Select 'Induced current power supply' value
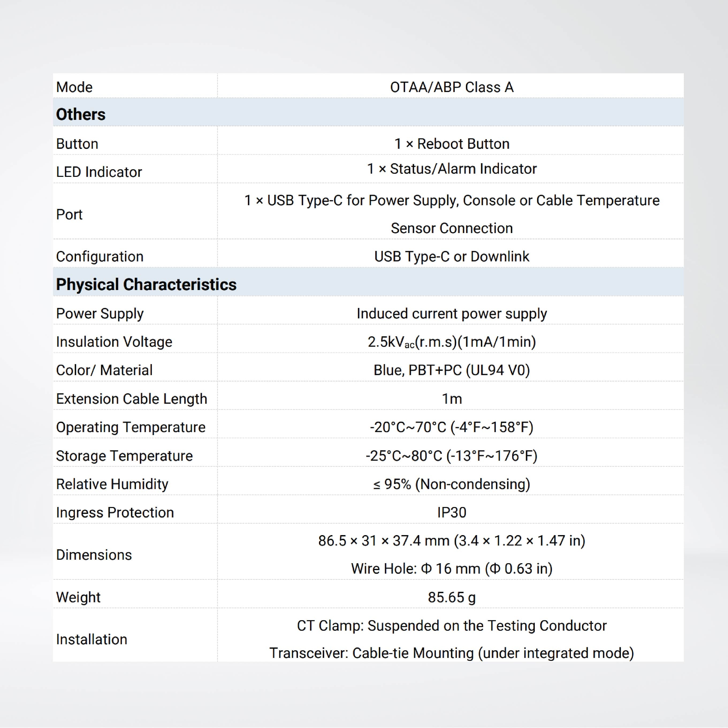Viewport: 728px width, 728px height. pos(451,314)
